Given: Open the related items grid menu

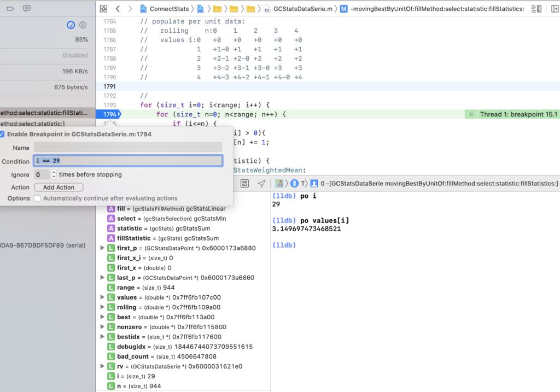Looking at the screenshot, I should point(103,9).
